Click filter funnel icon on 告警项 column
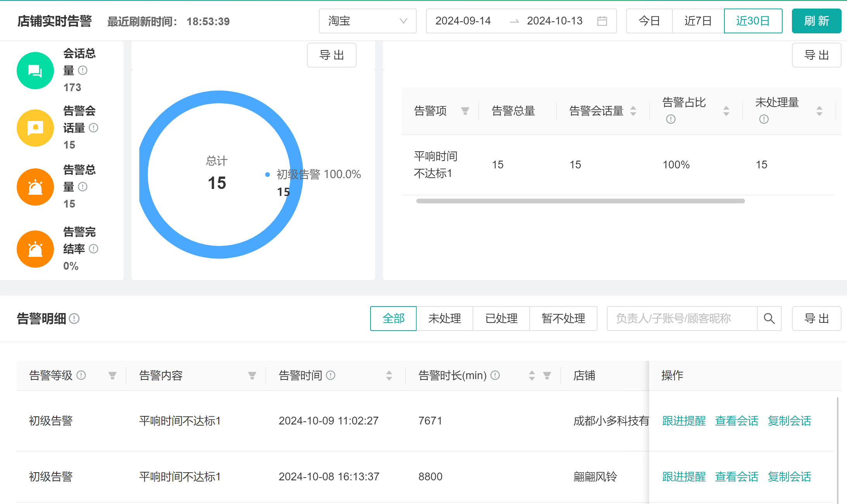The image size is (847, 504). tap(465, 111)
